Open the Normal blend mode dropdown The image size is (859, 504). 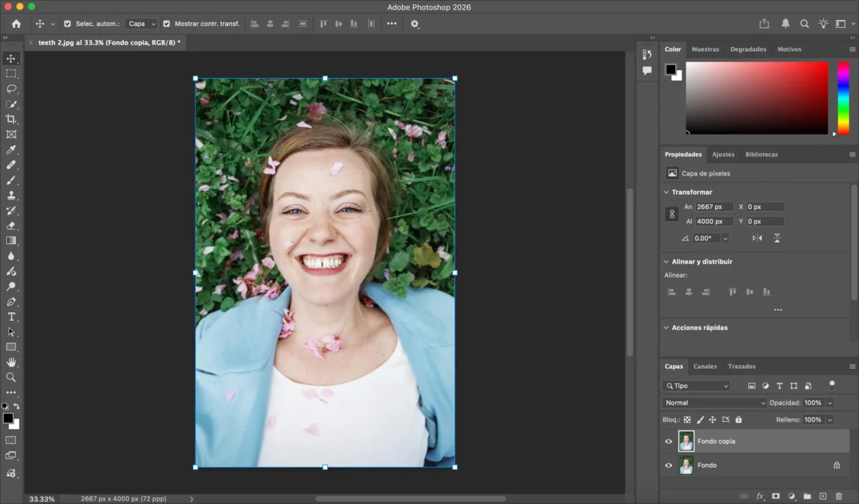714,403
